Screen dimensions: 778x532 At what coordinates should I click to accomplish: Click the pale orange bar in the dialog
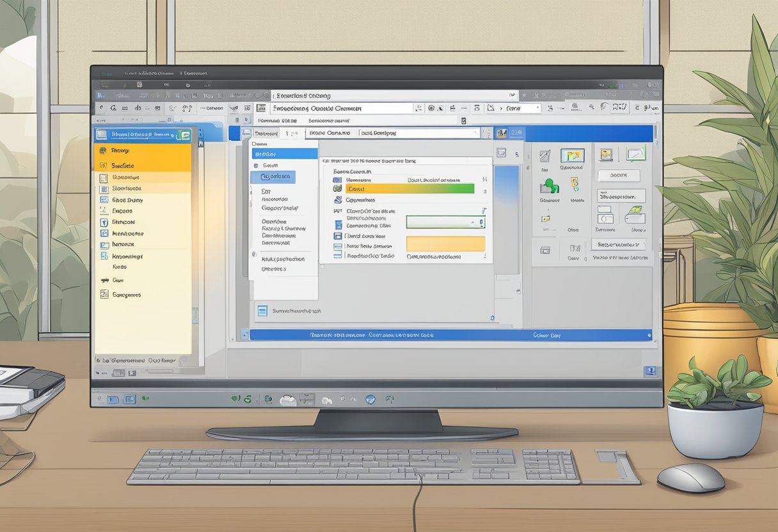tap(445, 244)
